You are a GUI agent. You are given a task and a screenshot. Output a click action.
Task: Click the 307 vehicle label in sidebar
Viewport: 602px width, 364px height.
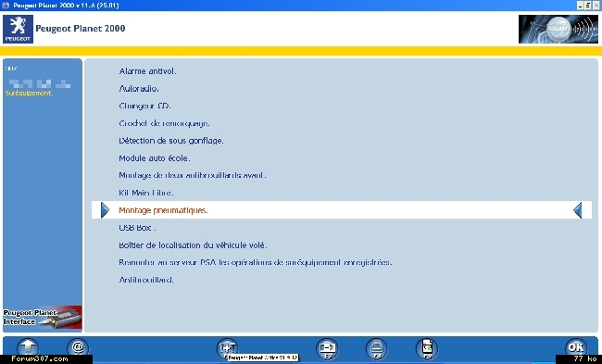11,69
